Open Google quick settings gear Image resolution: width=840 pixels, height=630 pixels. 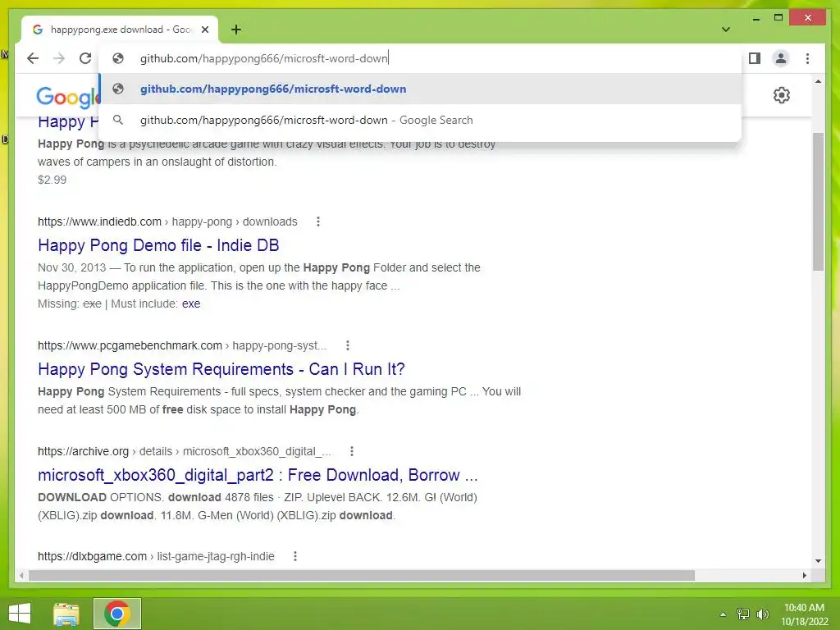[782, 95]
